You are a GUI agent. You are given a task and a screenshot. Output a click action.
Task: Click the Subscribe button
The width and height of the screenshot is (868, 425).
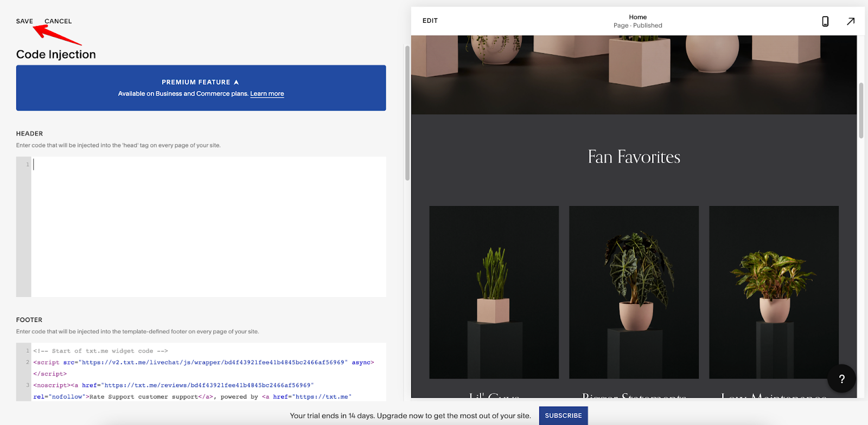pyautogui.click(x=563, y=416)
